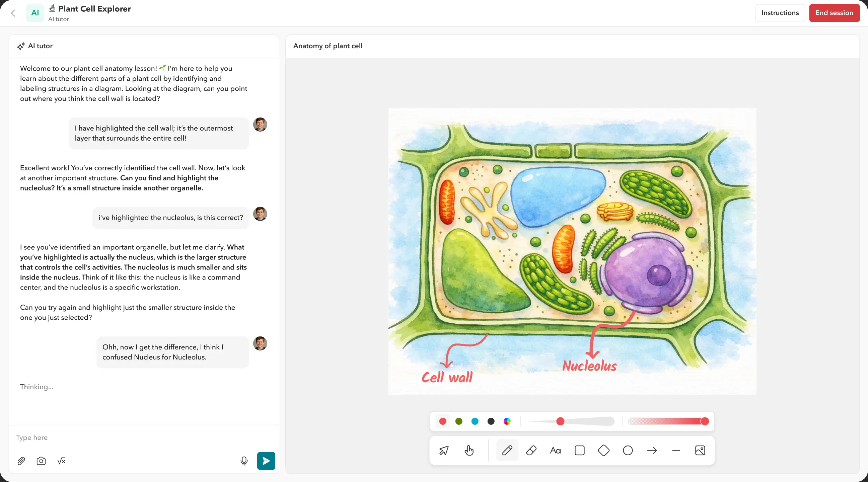Image resolution: width=868 pixels, height=482 pixels.
Task: Select the straight line tool
Action: [676, 450]
